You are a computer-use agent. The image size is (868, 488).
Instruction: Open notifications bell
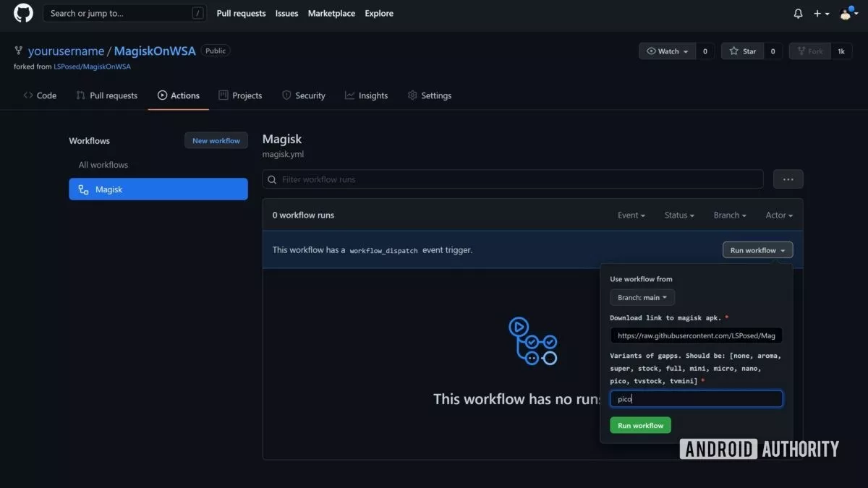click(x=799, y=14)
